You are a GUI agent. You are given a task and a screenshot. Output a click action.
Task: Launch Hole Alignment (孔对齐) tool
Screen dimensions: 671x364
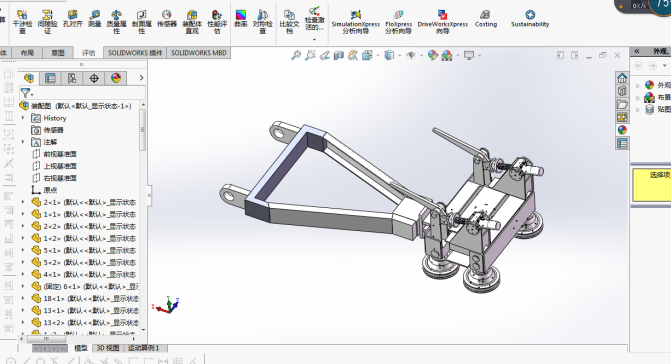(72, 19)
